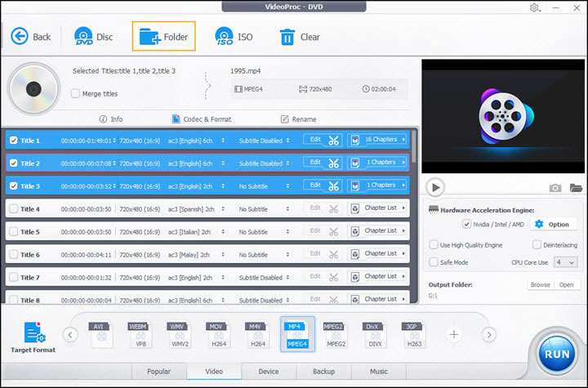Image resolution: width=588 pixels, height=388 pixels.
Task: Clear the title list with trash icon
Action: (287, 37)
